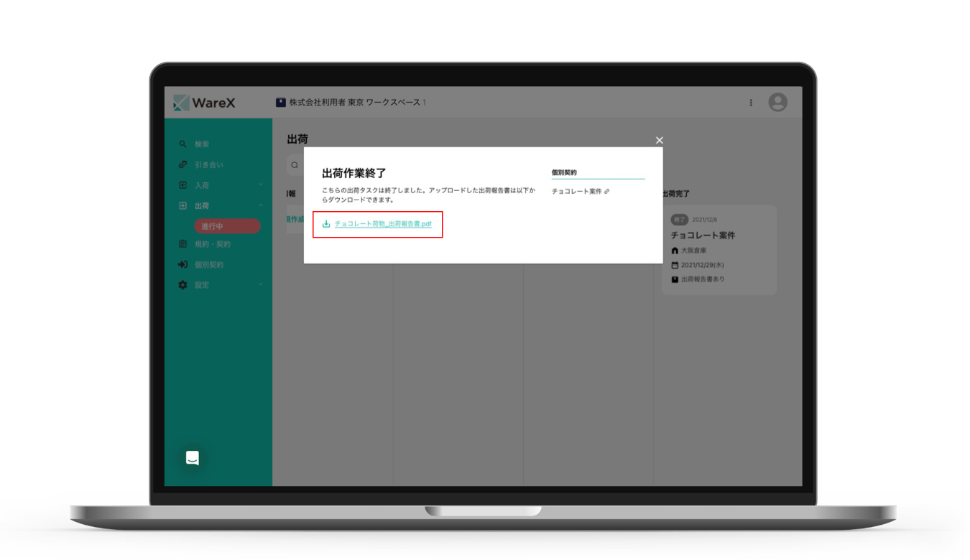Click the download icon beside the PDF file

(326, 224)
